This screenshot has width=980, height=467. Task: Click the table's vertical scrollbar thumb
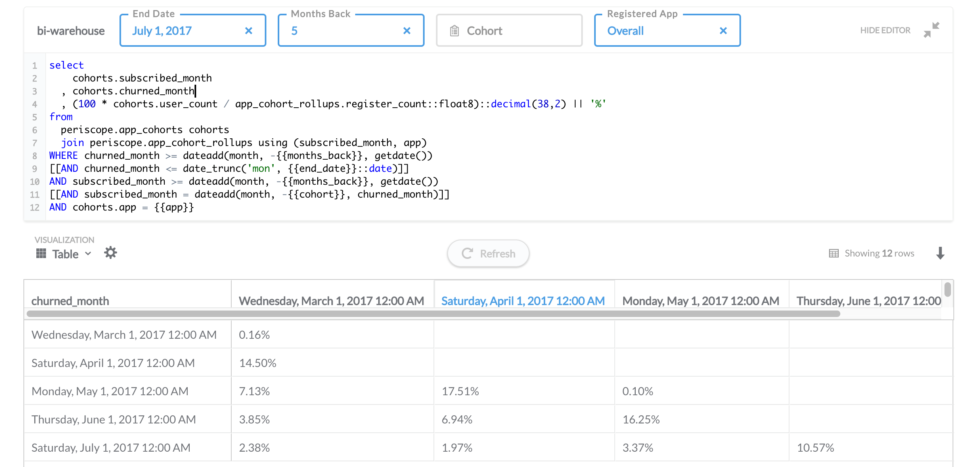coord(947,290)
